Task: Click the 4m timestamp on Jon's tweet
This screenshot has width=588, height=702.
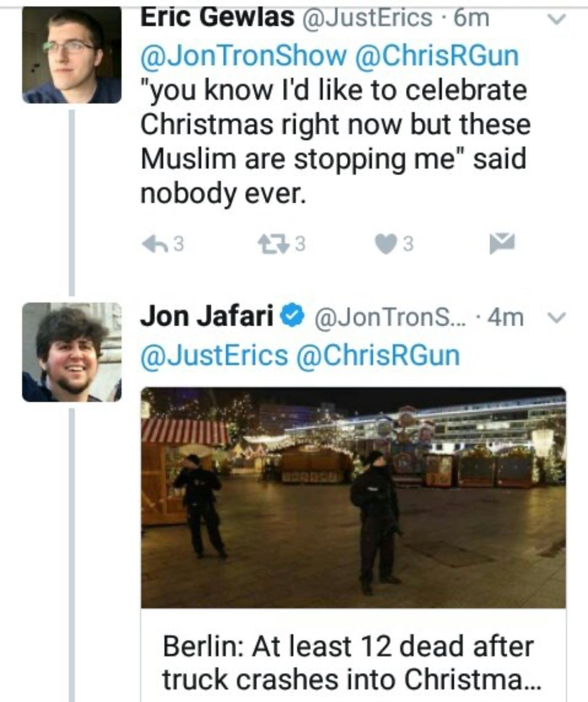Action: tap(506, 317)
